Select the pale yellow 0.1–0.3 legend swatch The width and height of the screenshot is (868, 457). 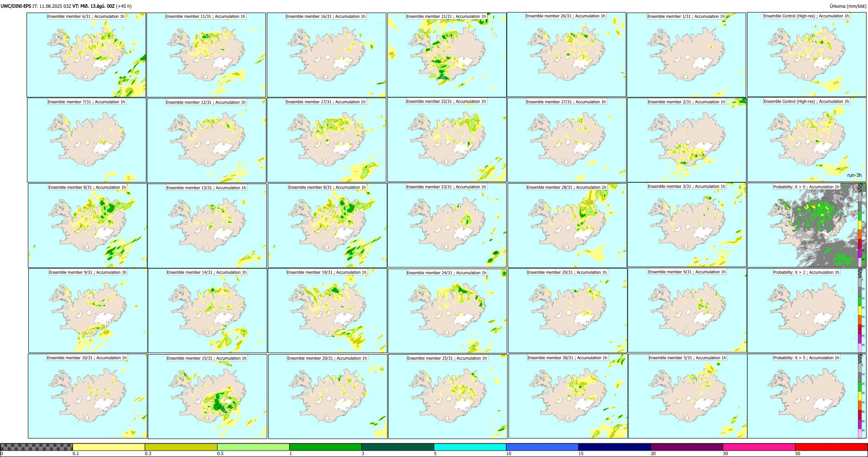click(109, 447)
